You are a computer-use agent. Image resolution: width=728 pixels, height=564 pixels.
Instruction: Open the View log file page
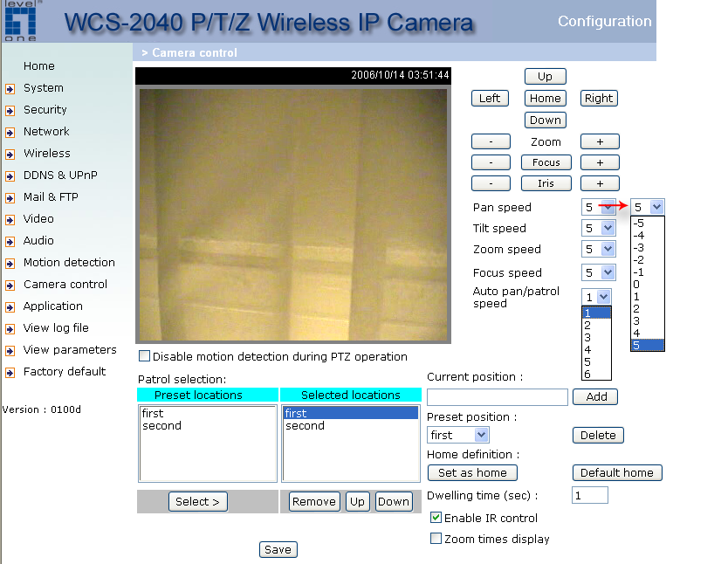click(x=56, y=327)
